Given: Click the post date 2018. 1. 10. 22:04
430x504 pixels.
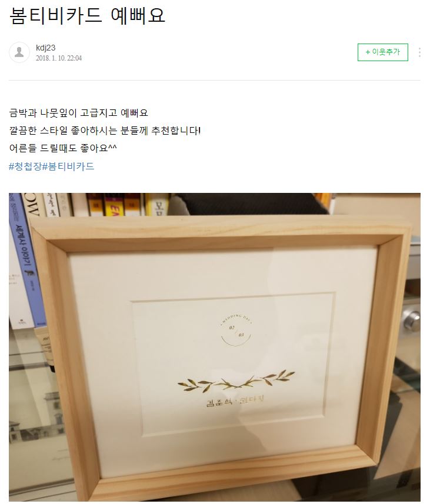Looking at the screenshot, I should pos(59,58).
